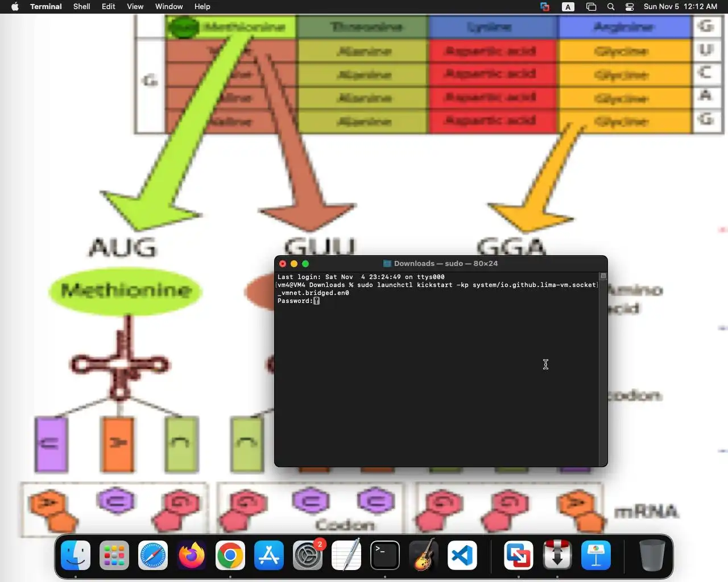Click the mRNA label in background image
Image resolution: width=728 pixels, height=582 pixels.
pos(647,512)
